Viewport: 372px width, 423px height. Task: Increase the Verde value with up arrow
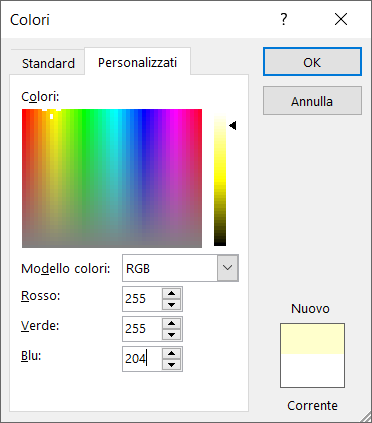coord(172,323)
